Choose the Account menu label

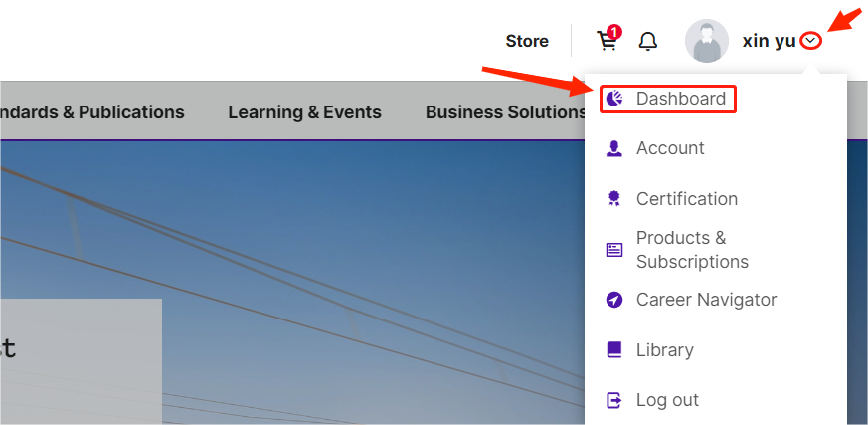(670, 148)
